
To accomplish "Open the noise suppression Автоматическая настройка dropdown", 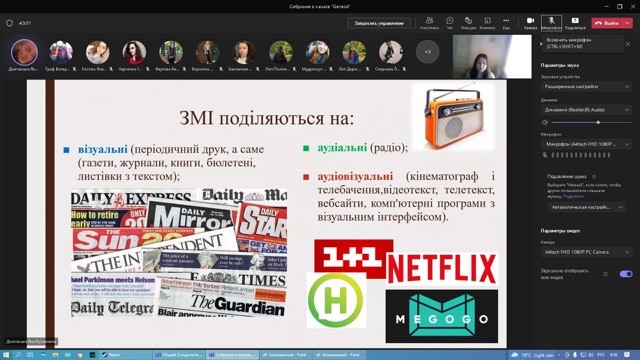I will pyautogui.click(x=586, y=207).
